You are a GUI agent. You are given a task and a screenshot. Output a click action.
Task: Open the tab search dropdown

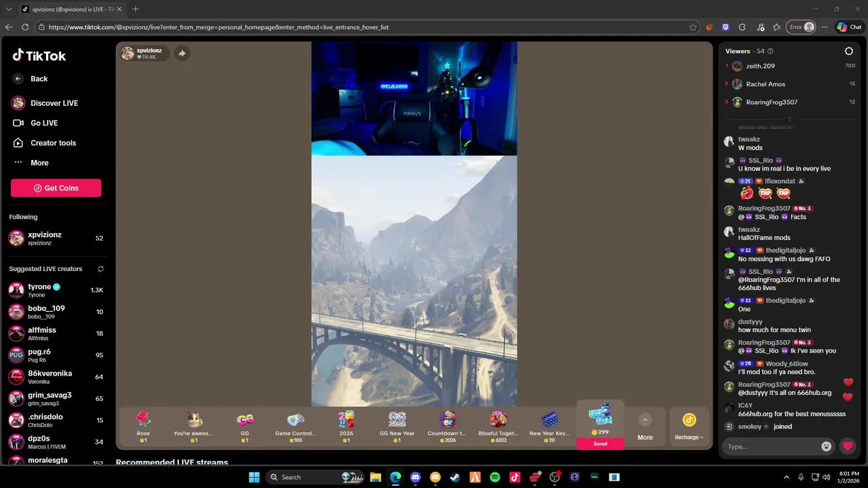point(9,9)
